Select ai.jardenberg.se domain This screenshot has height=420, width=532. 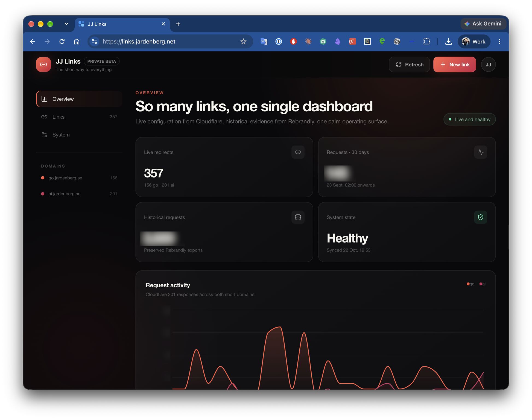(x=79, y=194)
